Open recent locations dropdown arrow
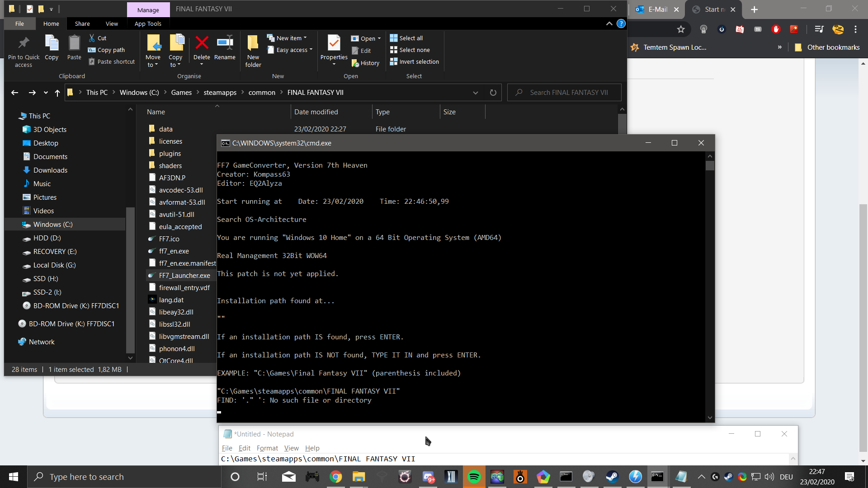 point(46,93)
